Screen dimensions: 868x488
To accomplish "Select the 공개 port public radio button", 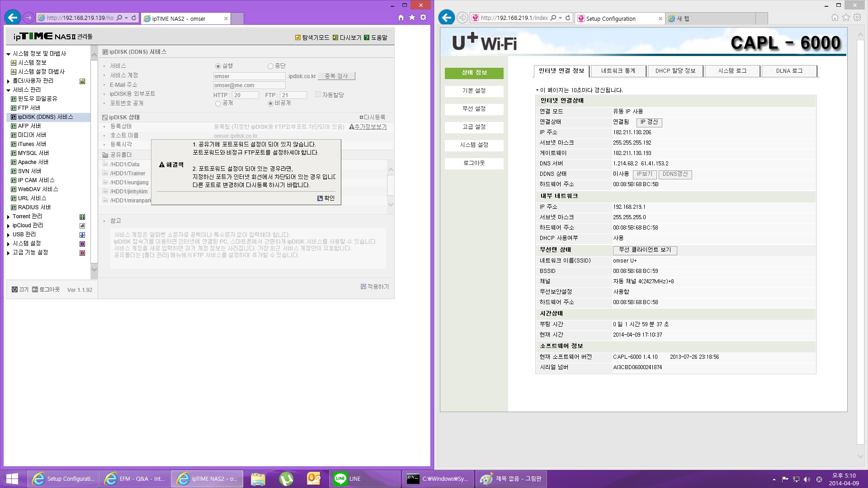I will (x=218, y=103).
